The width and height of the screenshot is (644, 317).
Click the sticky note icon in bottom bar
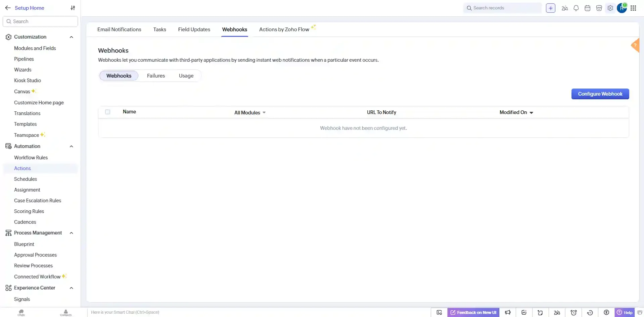[540, 312]
